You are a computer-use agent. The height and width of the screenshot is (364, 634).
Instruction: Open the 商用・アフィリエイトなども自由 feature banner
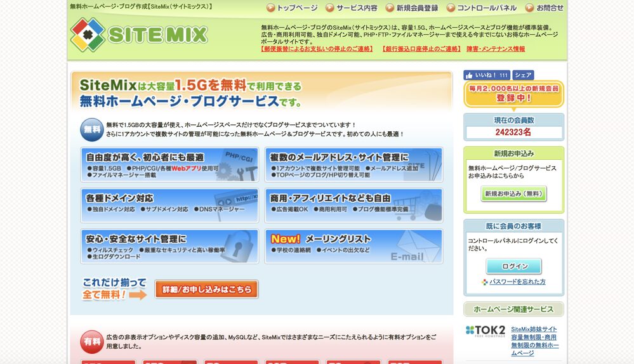[353, 205]
